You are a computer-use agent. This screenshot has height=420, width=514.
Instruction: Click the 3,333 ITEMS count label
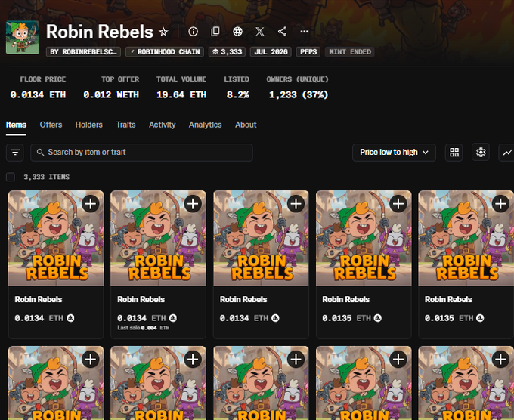click(47, 177)
